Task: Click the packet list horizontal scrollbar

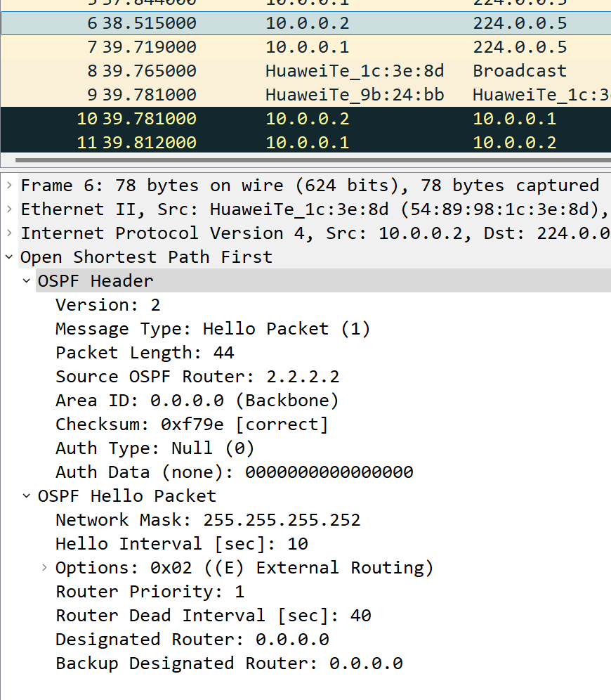Action: (x=313, y=160)
